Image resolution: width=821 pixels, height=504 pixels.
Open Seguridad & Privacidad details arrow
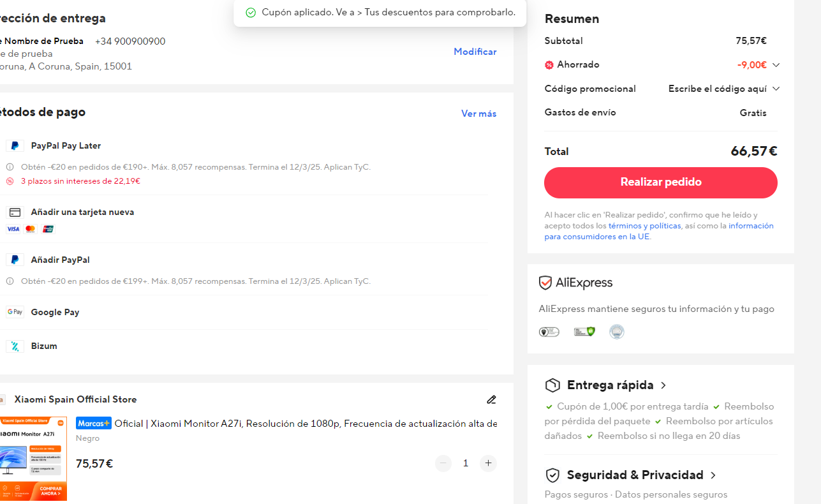tap(713, 475)
